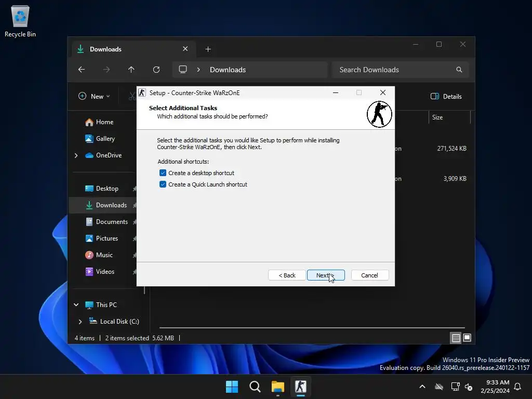Click the muted volume tray icon
Viewport: 532px width, 399px height.
469,387
